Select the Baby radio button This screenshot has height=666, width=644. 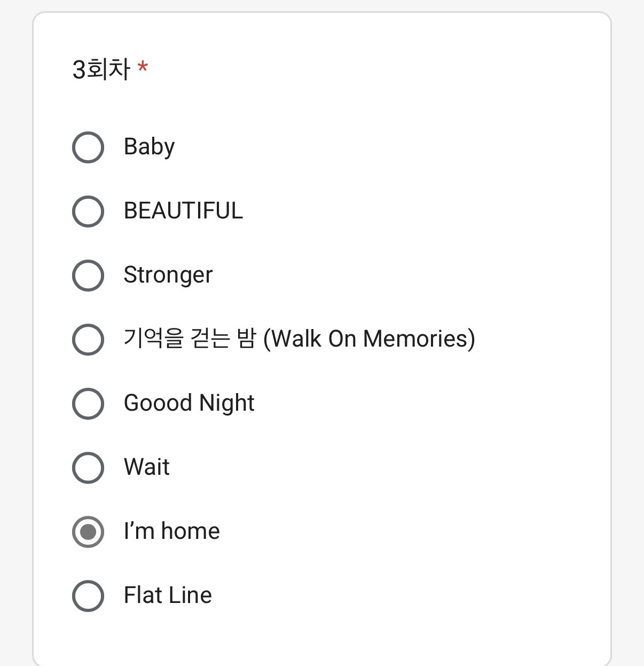click(x=88, y=147)
